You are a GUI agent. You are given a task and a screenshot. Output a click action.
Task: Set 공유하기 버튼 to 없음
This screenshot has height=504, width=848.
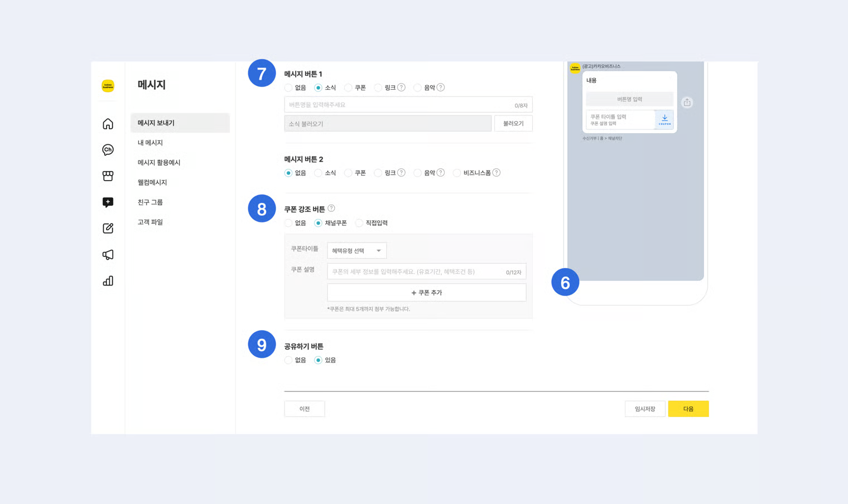coord(288,361)
